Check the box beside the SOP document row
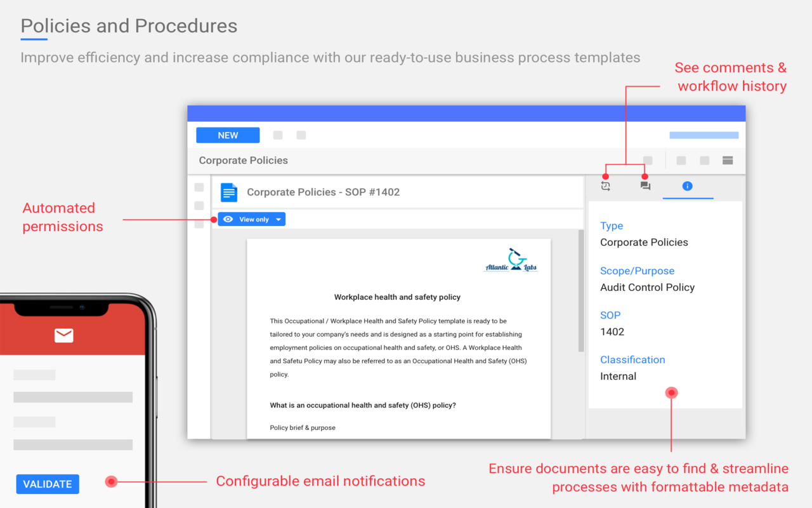The height and width of the screenshot is (508, 812). [199, 187]
